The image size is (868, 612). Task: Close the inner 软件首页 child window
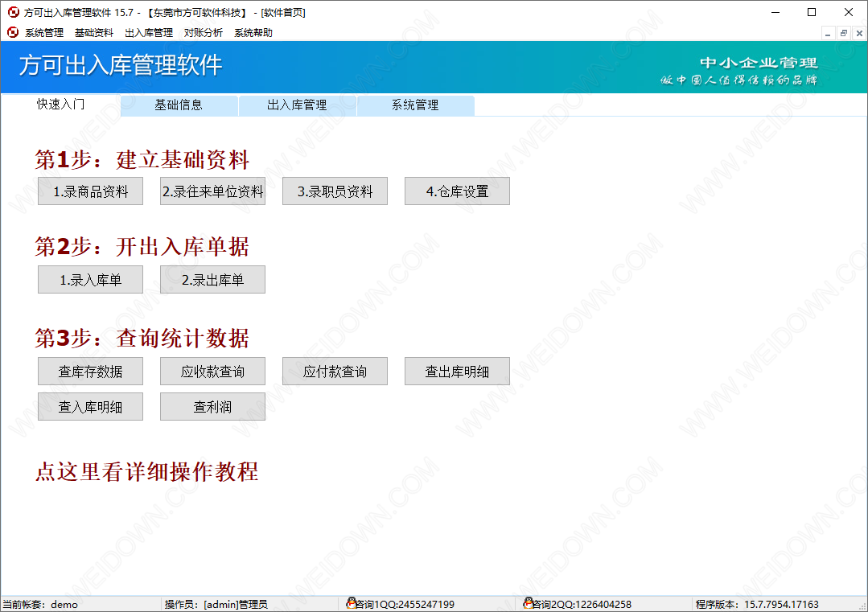860,33
